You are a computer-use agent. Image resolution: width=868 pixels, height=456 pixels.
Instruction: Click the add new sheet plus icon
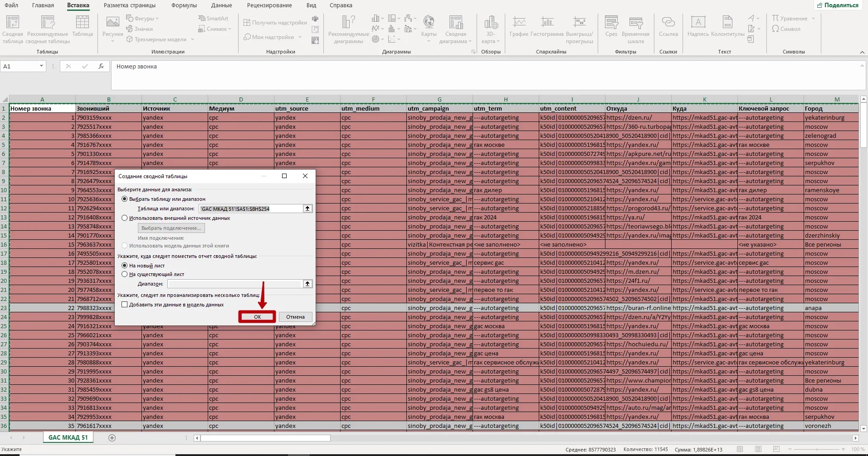pyautogui.click(x=112, y=437)
